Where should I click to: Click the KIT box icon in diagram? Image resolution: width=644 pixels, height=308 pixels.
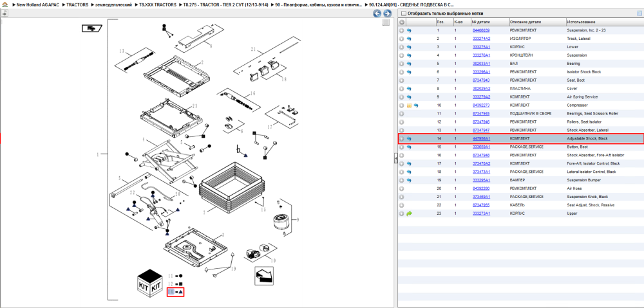click(149, 284)
